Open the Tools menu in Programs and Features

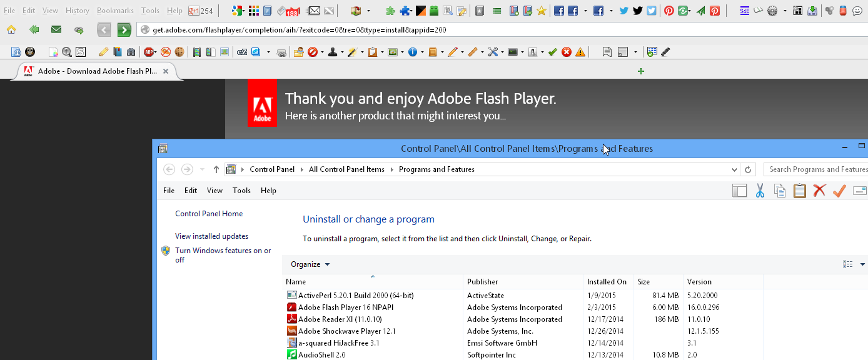241,191
